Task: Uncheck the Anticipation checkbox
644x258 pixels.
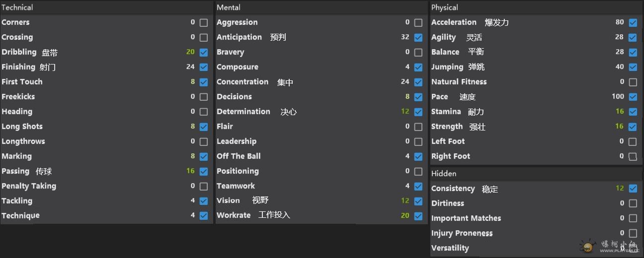Action: coord(418,37)
